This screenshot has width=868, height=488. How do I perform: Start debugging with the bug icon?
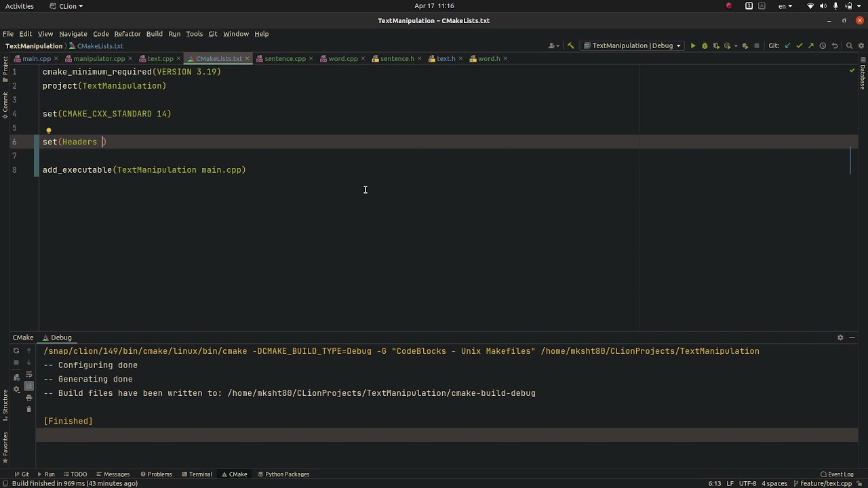click(x=705, y=46)
